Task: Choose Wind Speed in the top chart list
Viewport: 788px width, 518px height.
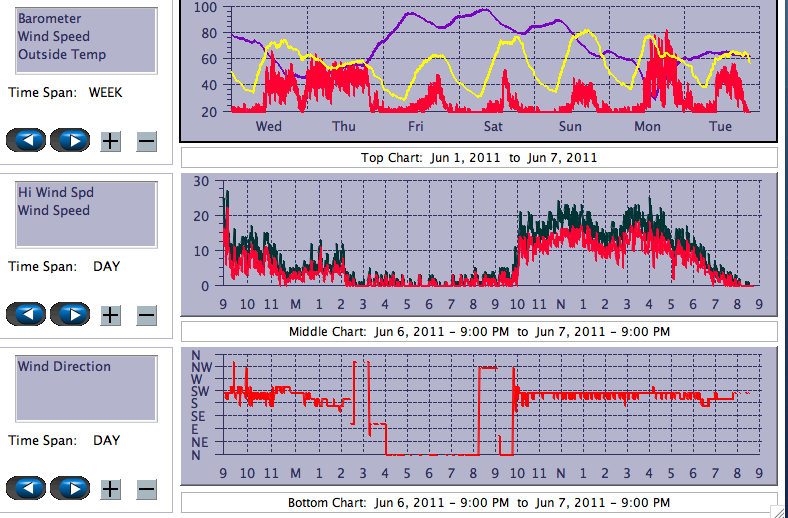Action: click(x=54, y=37)
